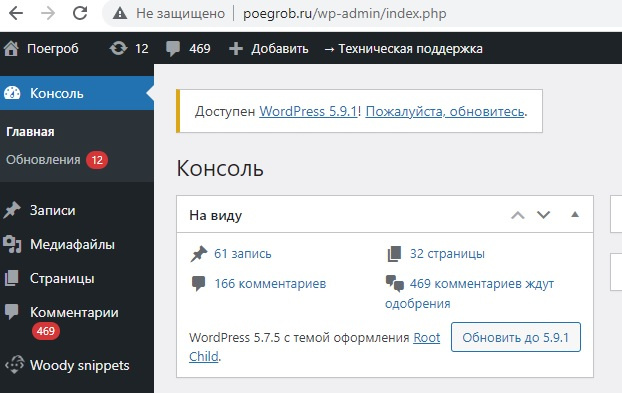Move На виду widget up with arrow
The height and width of the screenshot is (393, 622).
[x=518, y=215]
